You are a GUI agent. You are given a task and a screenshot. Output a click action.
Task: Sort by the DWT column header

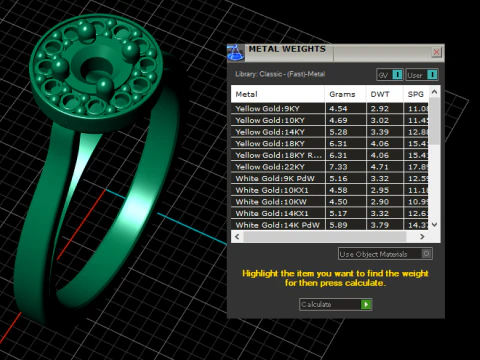pyautogui.click(x=385, y=94)
